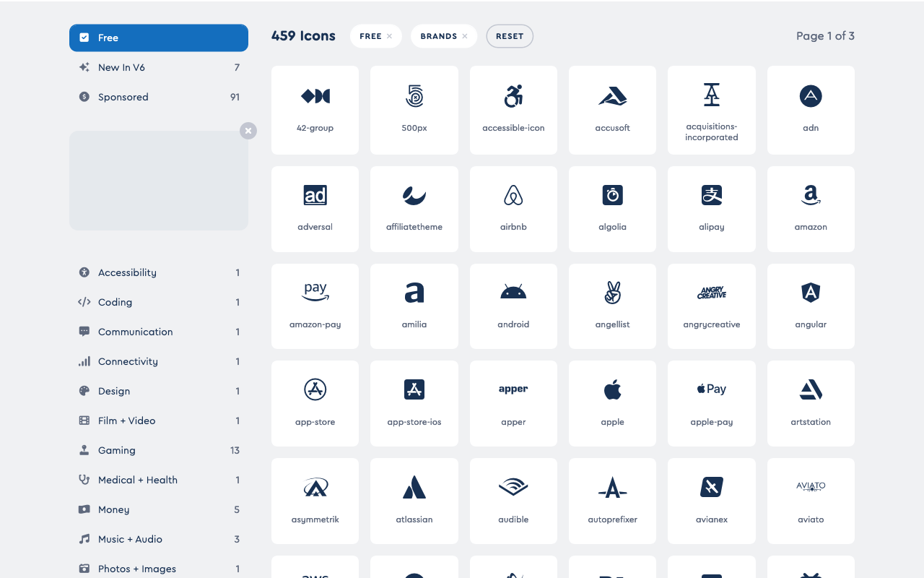Filter by Medical + Health category
This screenshot has height=578, width=924.
159,480
